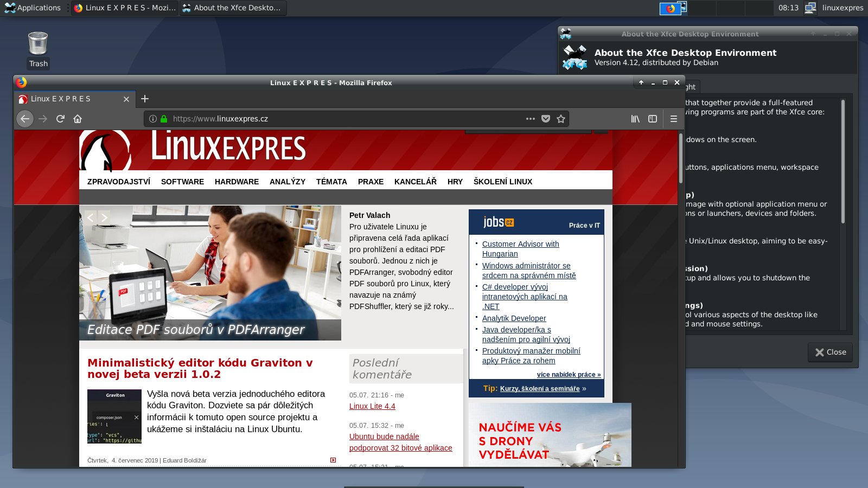
Task: Bookmark this page with the star icon
Action: (x=561, y=119)
